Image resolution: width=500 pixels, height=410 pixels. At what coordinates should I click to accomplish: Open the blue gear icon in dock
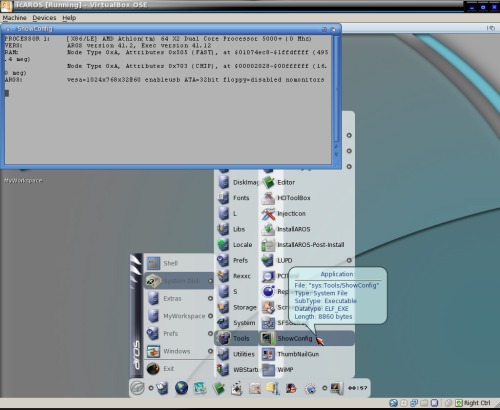pyautogui.click(x=310, y=388)
